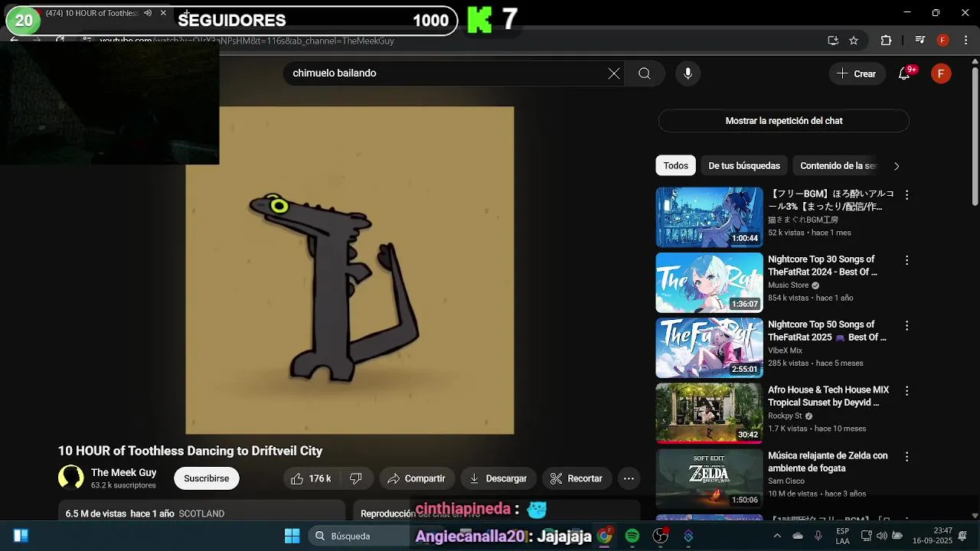Open the フリーBGM video thumbnail
The image size is (980, 551).
pyautogui.click(x=709, y=217)
